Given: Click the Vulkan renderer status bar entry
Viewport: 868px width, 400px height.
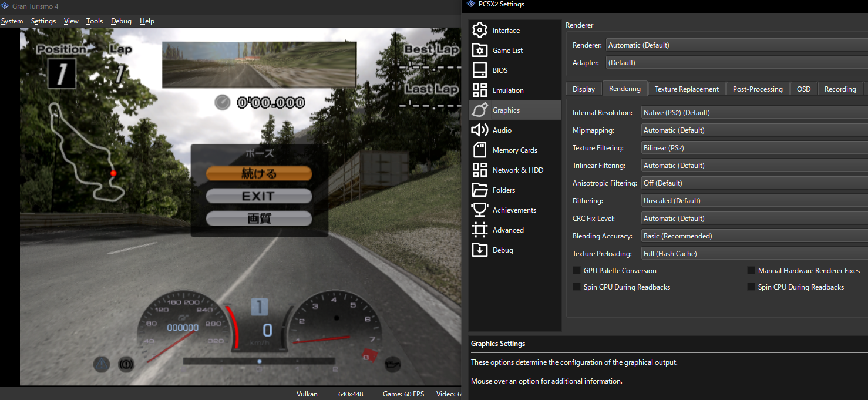Looking at the screenshot, I should 307,394.
